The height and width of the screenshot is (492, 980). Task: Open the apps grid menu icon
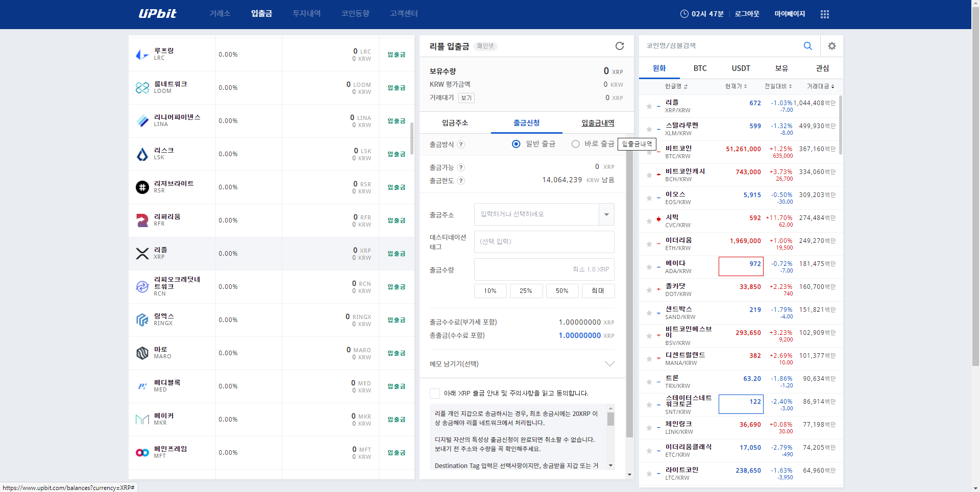(824, 14)
